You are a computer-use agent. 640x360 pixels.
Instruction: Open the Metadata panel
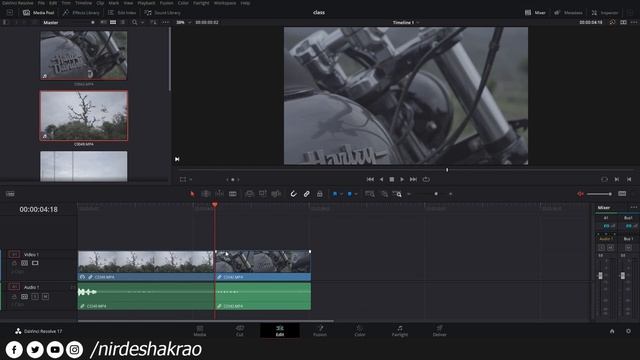[568, 13]
